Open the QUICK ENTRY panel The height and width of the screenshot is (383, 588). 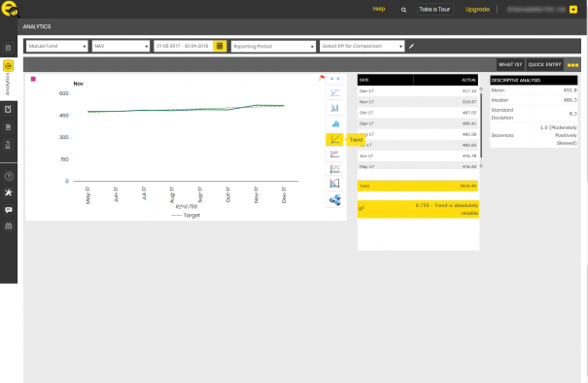544,64
